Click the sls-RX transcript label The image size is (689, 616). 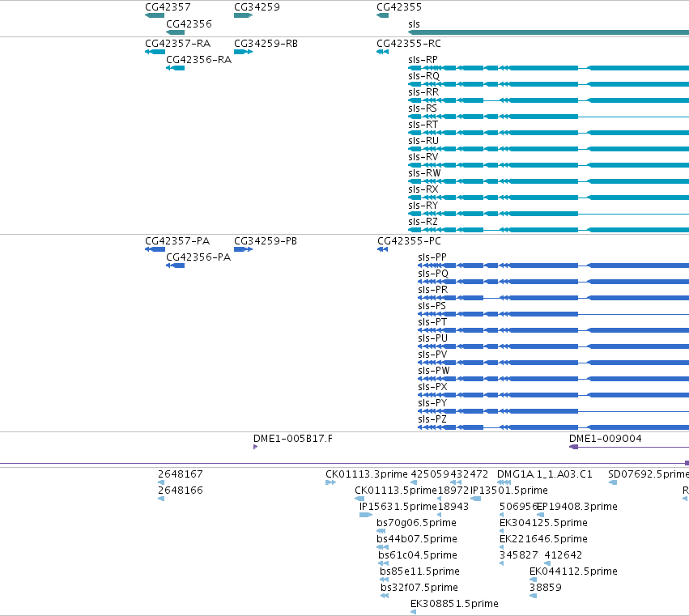coord(423,189)
